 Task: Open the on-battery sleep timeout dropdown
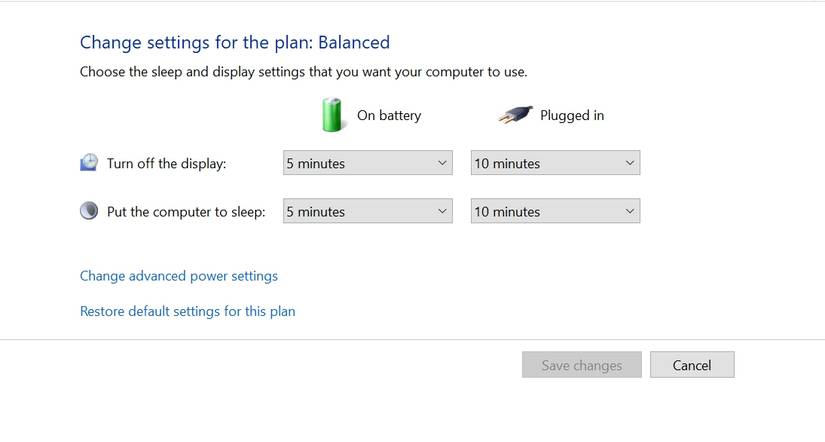367,211
